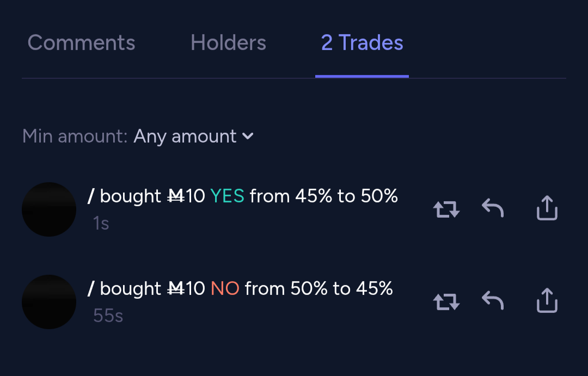Open the Any amount filter dropdown

(185, 136)
